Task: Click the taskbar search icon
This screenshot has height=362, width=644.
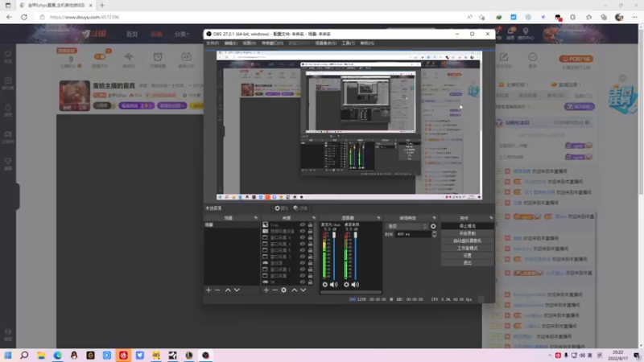Action: point(24,356)
